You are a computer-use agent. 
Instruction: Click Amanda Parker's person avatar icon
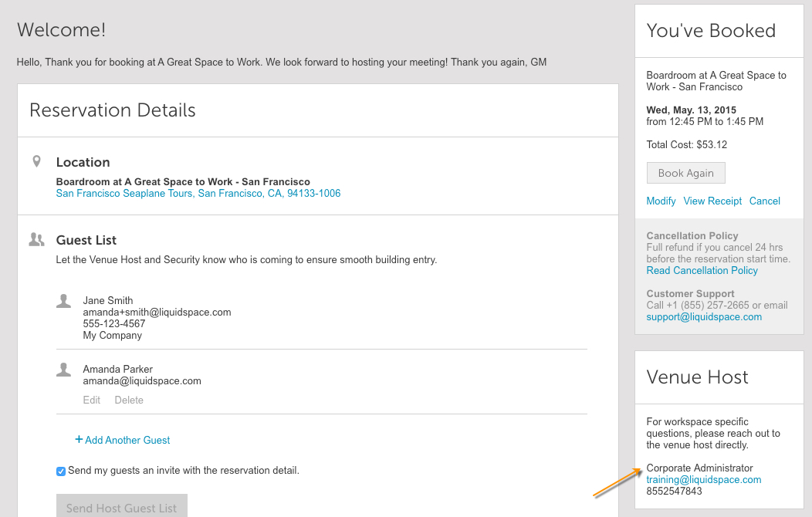click(64, 370)
